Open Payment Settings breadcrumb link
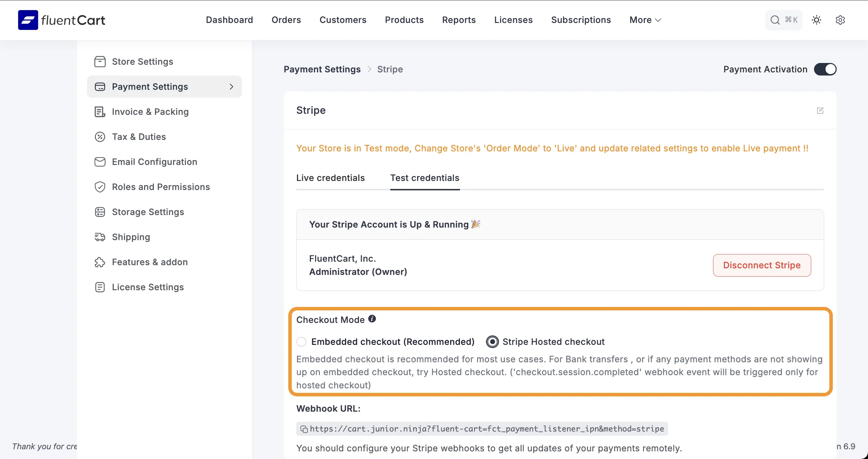Screen dimensions: 868x459 tap(321, 69)
